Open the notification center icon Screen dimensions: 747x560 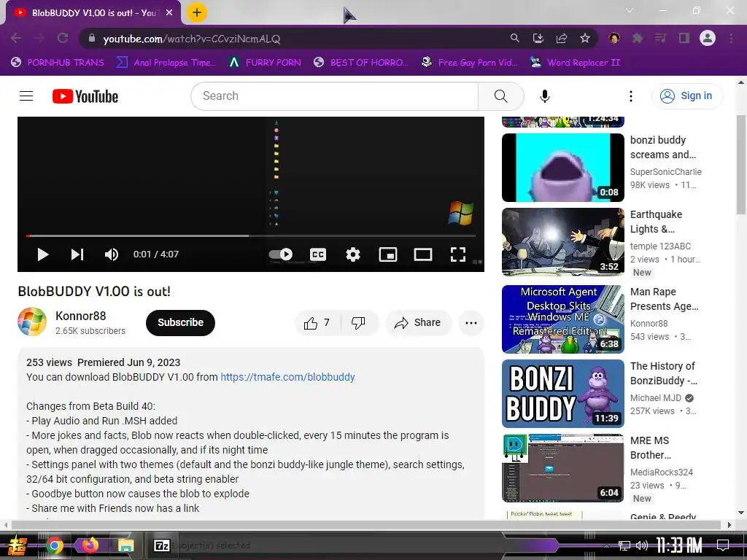tap(723, 545)
